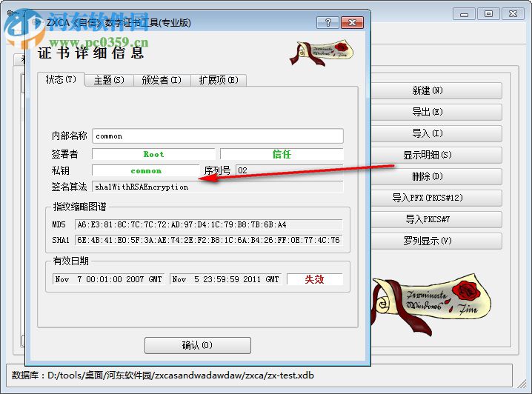The image size is (532, 394).
Task: Click the 证书详细信息 heading text
Action: (x=91, y=53)
